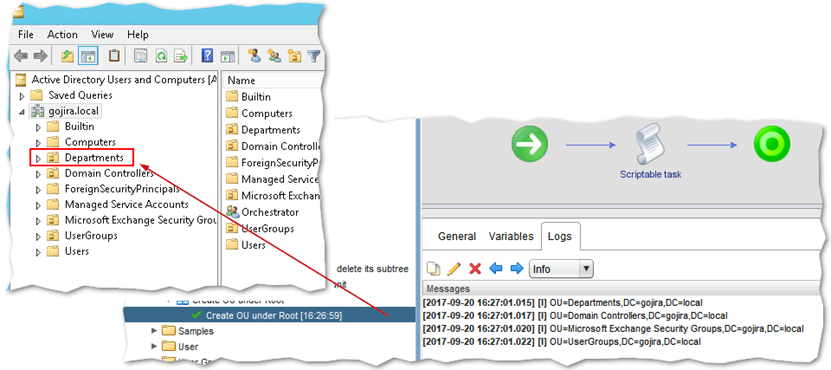Expand the Saved Queries tree node
Viewport: 831px width, 370px height.
[x=22, y=96]
